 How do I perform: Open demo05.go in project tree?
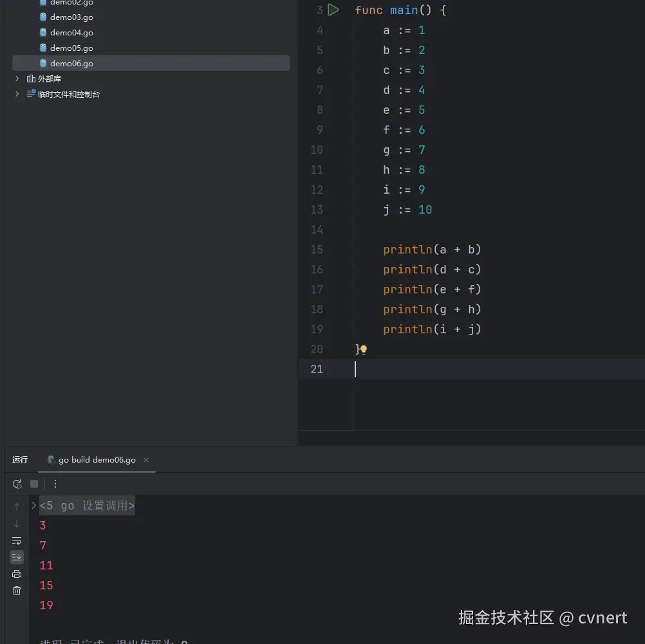71,48
